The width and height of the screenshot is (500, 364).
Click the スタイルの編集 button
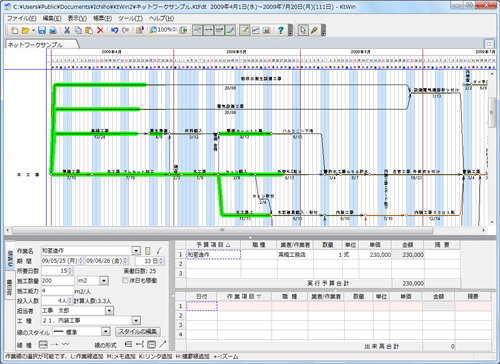pyautogui.click(x=138, y=332)
